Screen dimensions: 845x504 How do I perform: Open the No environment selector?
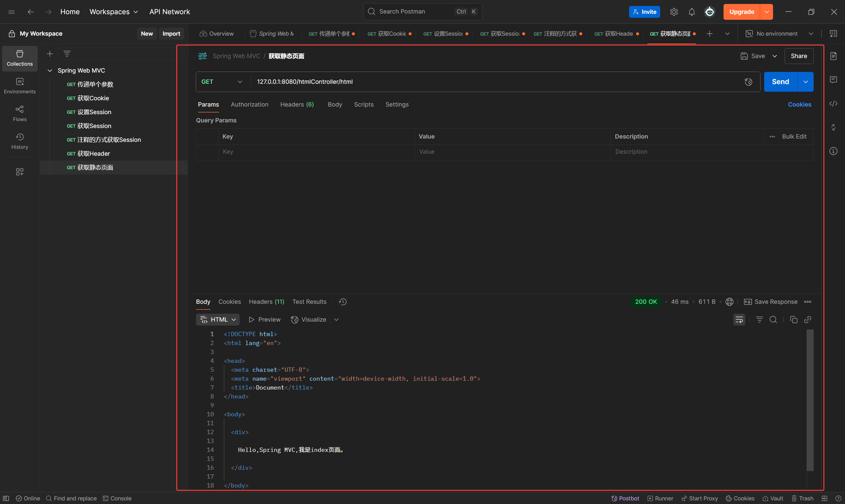point(779,34)
